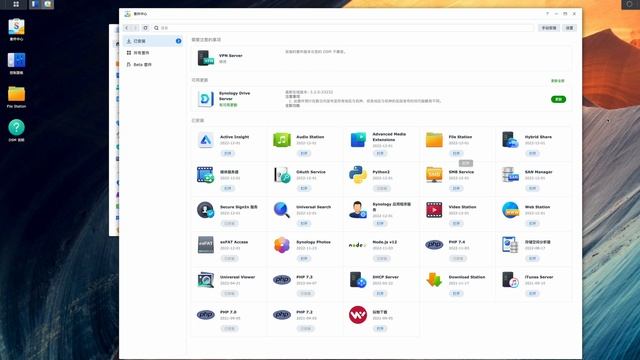Click the Synology Application Service person icon
This screenshot has height=360, width=640.
point(358,210)
